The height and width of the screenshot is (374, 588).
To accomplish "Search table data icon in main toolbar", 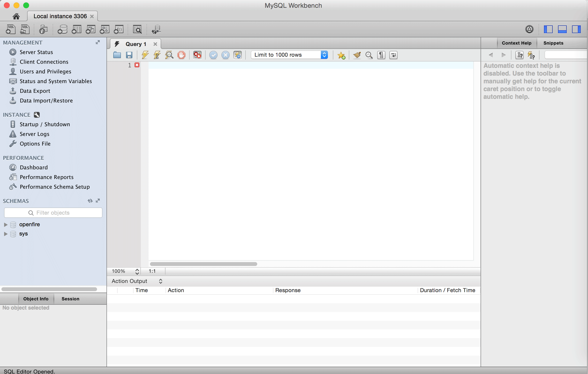I will [x=137, y=29].
